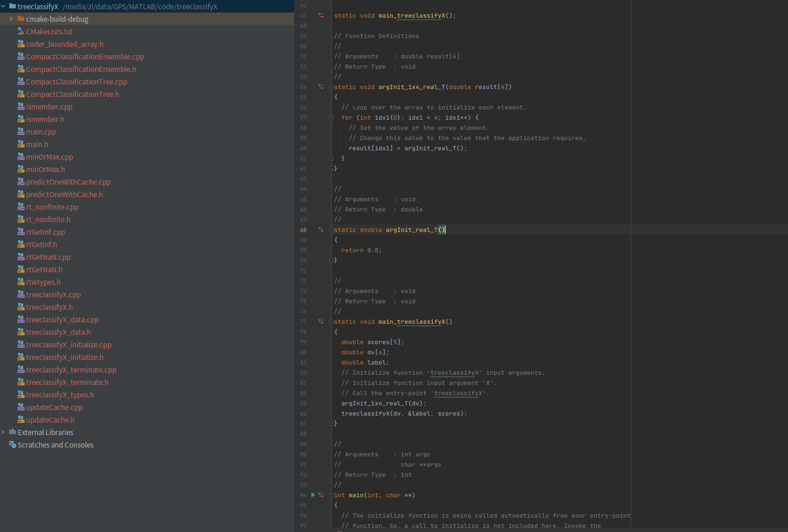Image resolution: width=788 pixels, height=532 pixels.
Task: Click the ismember.h file icon
Action: coord(21,119)
